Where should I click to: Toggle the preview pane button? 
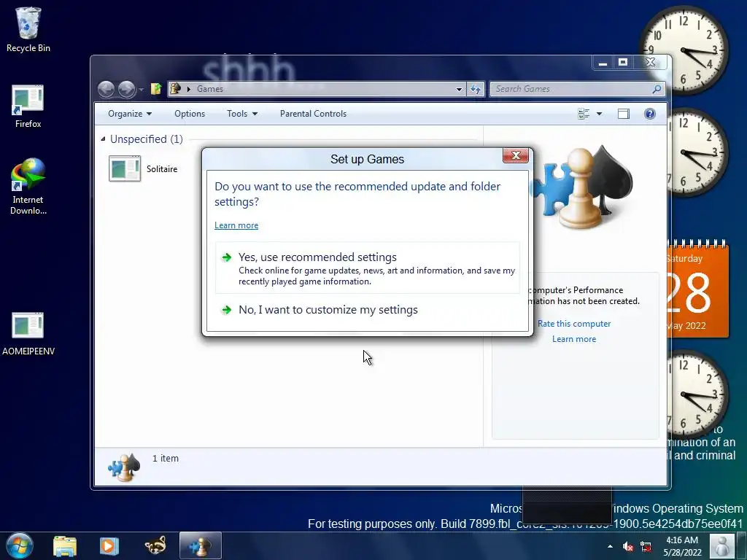[623, 114]
